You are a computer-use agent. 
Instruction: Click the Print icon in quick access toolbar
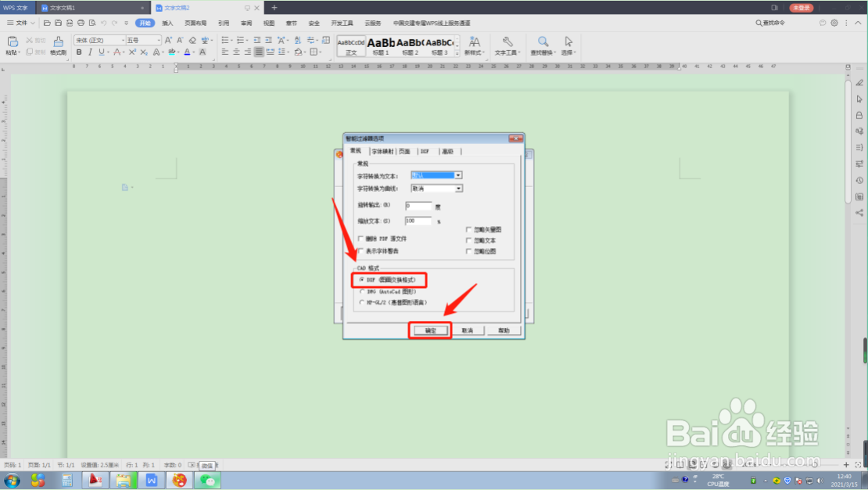(81, 23)
